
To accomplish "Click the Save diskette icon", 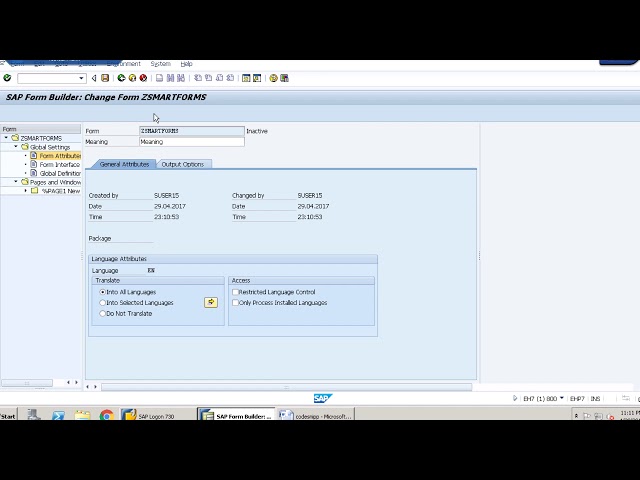I will 105,78.
